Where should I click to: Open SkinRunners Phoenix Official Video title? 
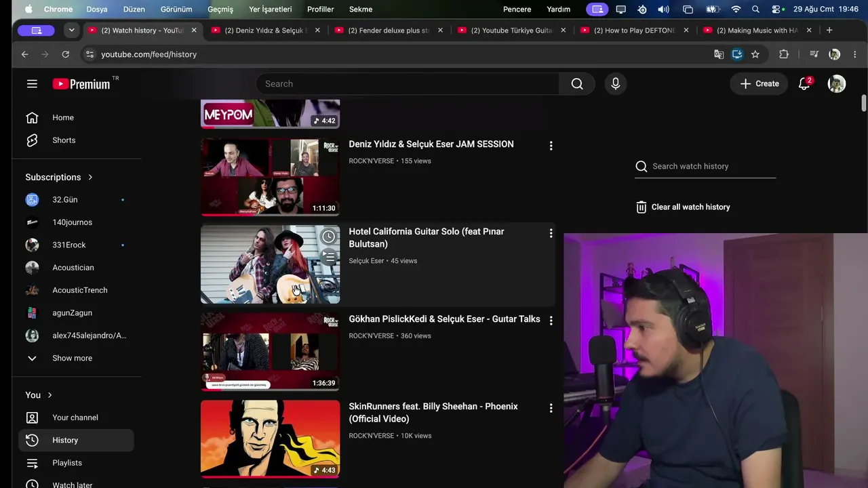tap(433, 413)
